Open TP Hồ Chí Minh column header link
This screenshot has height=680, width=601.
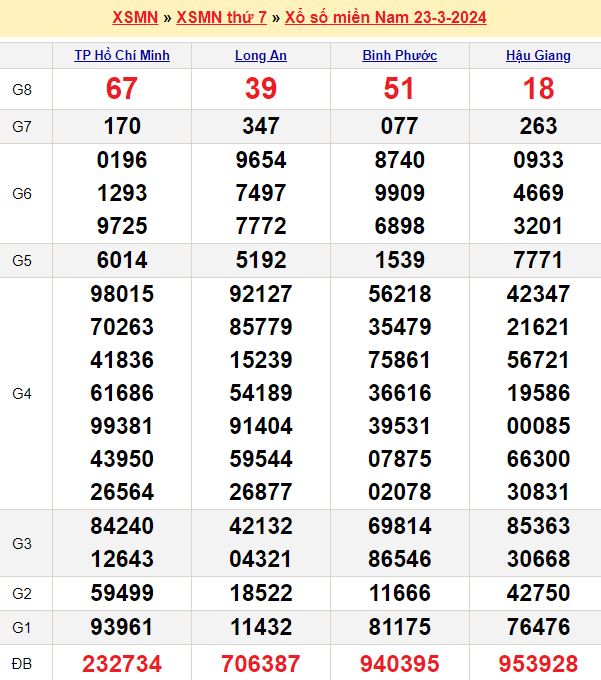[x=122, y=55]
